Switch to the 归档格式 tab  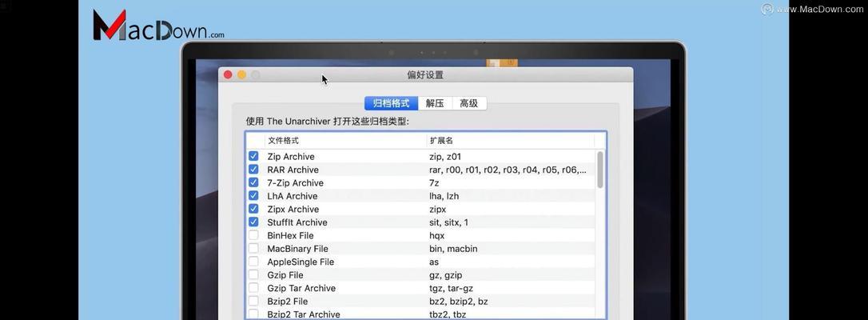tap(392, 103)
